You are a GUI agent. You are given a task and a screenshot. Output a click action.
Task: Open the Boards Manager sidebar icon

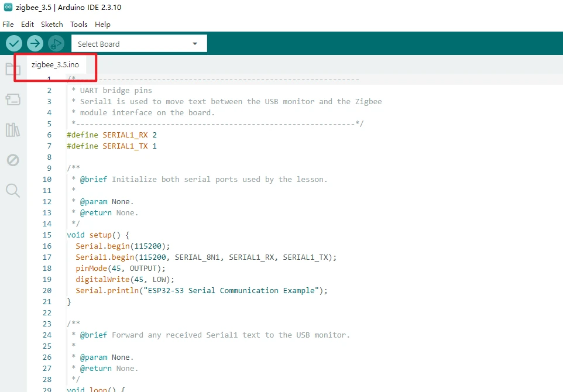[x=13, y=99]
